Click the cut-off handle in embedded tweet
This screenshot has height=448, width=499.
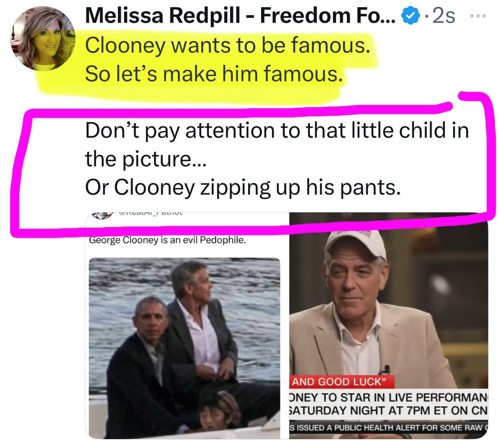tap(150, 214)
